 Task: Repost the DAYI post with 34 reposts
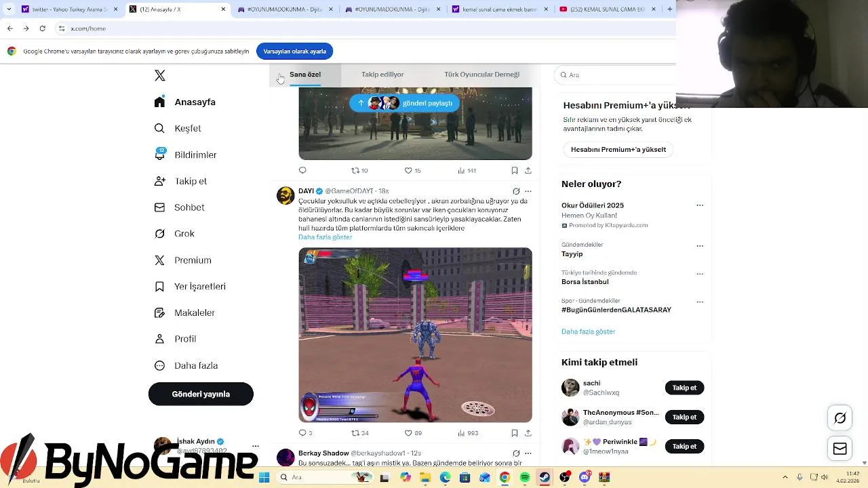tap(359, 432)
